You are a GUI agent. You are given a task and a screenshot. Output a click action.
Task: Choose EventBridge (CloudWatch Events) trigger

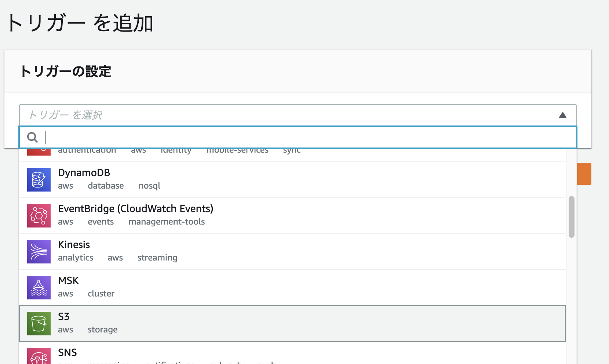pyautogui.click(x=135, y=209)
